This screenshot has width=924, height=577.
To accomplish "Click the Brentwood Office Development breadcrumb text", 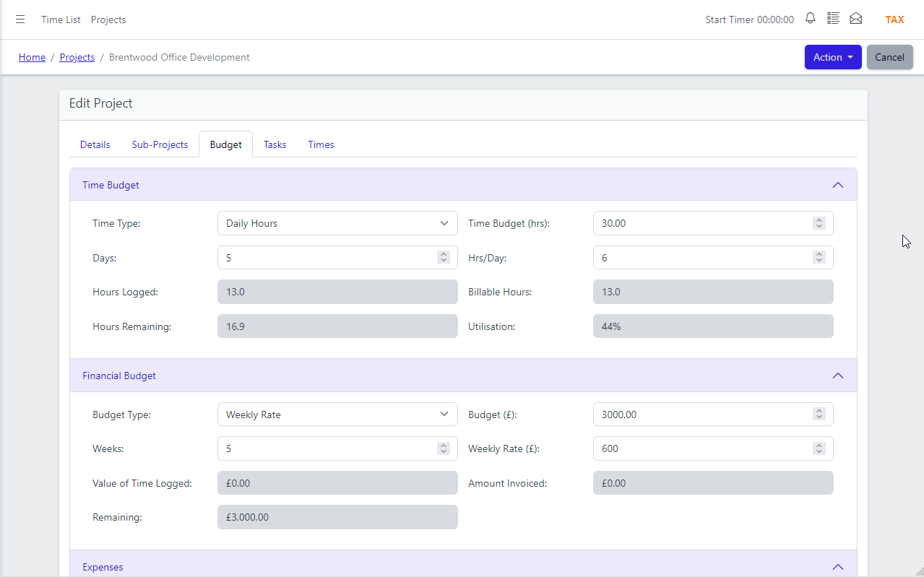I will point(179,57).
